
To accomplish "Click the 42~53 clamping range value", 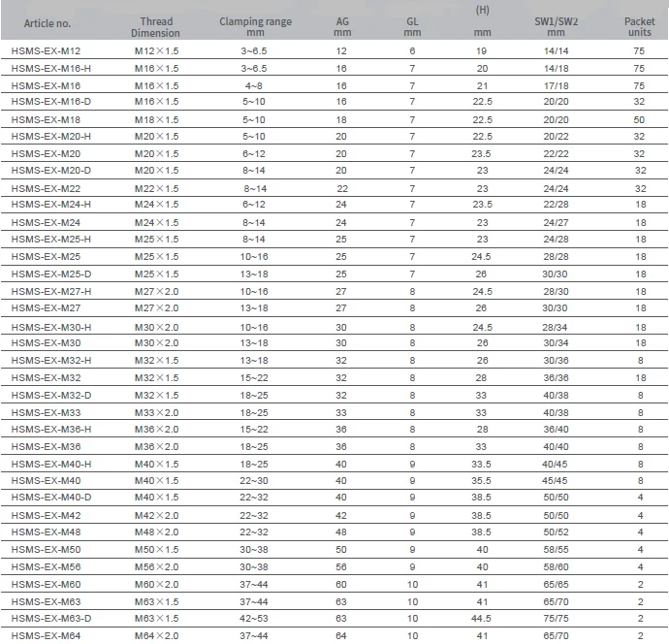I will point(255,618).
